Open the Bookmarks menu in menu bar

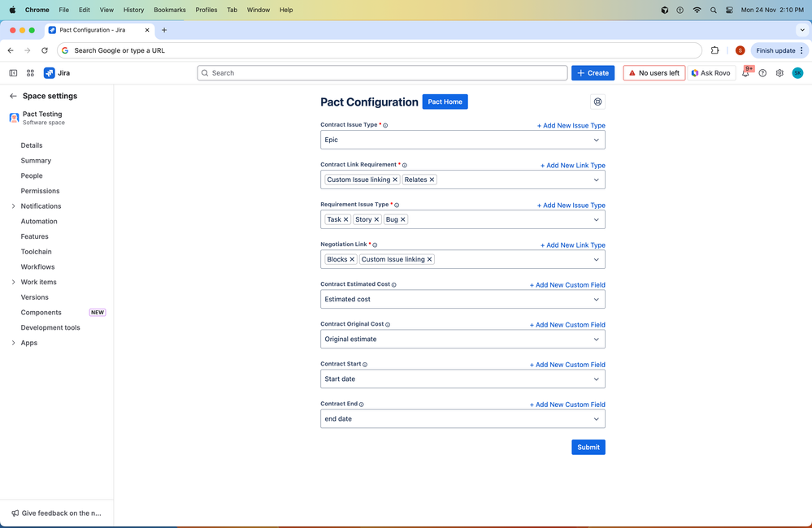pyautogui.click(x=169, y=10)
